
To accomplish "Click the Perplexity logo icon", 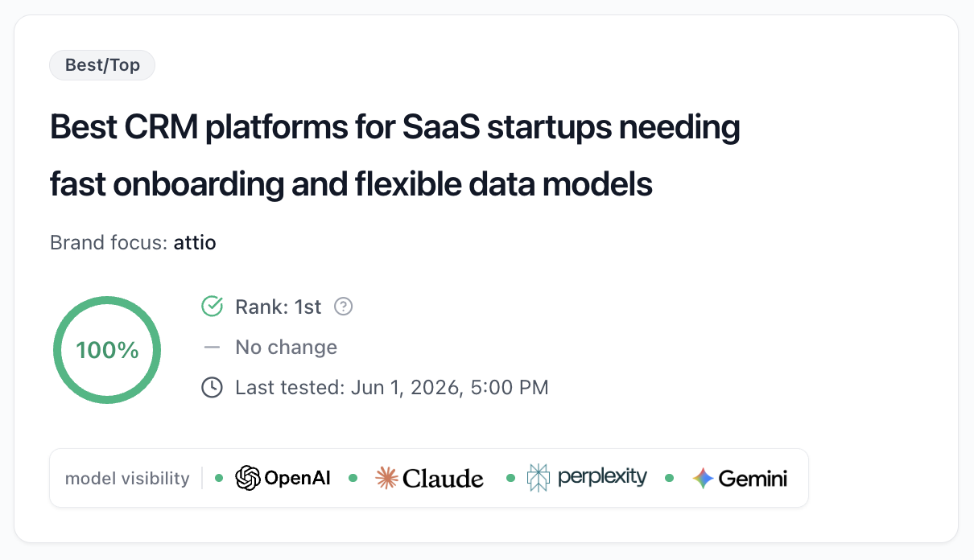I will point(537,477).
